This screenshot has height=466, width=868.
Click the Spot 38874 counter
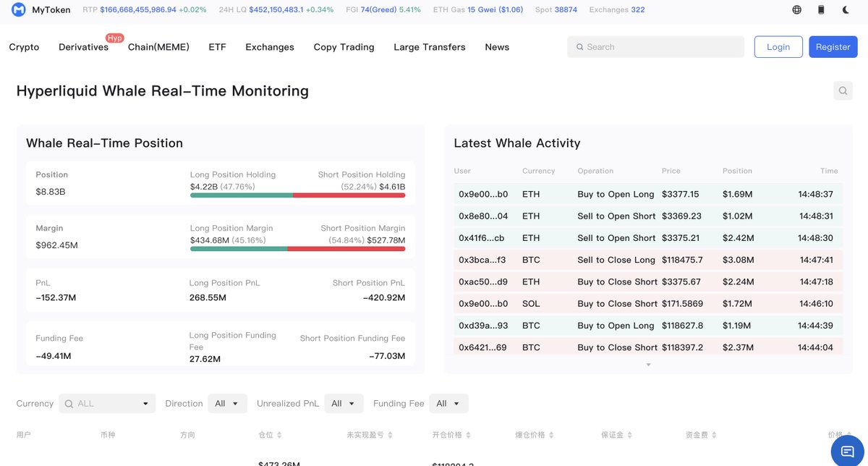tap(556, 10)
